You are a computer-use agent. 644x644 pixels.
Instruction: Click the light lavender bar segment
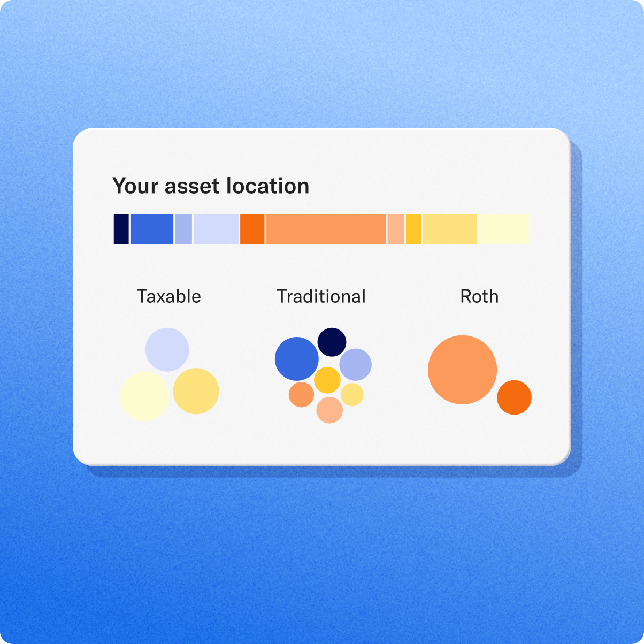click(216, 229)
